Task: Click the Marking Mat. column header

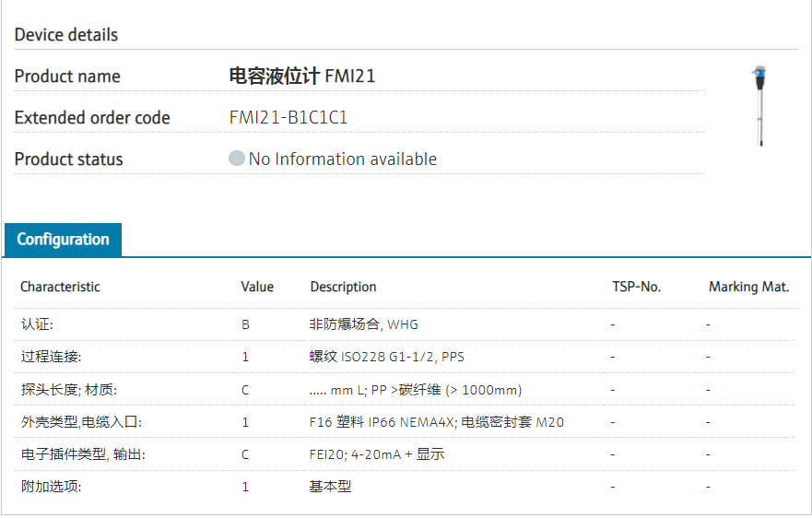Action: pyautogui.click(x=748, y=287)
